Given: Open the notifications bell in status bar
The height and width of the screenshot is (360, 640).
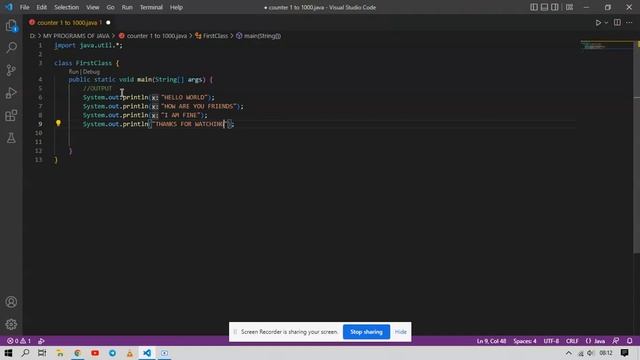Looking at the screenshot, I should 629,341.
